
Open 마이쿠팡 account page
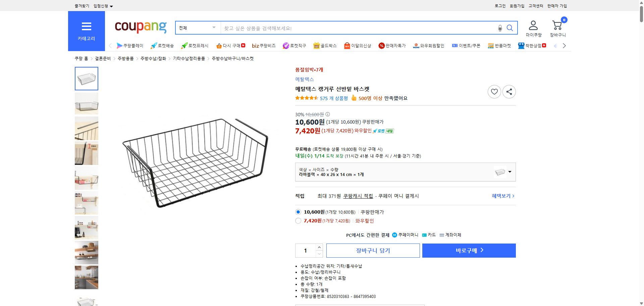tap(533, 28)
